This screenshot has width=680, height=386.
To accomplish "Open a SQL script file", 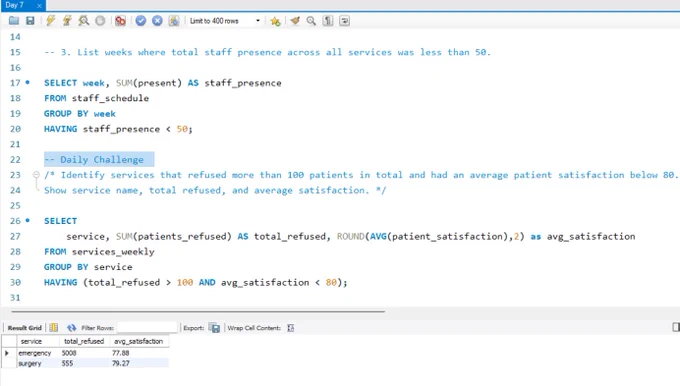I will tap(14, 21).
